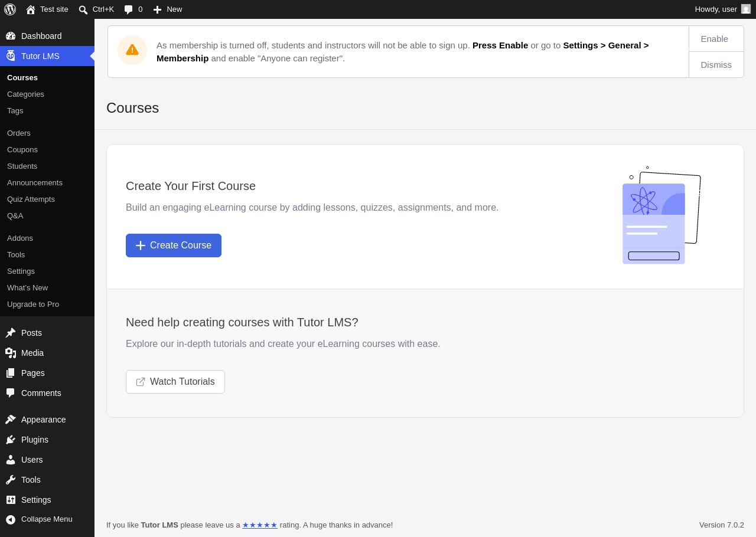Dismiss the membership notice

pyautogui.click(x=716, y=65)
